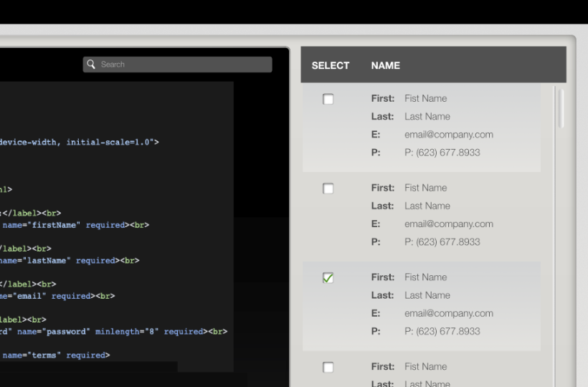Screen dimensions: 588x387
Task: Click the name="lastName" code text
Action: pos(35,261)
